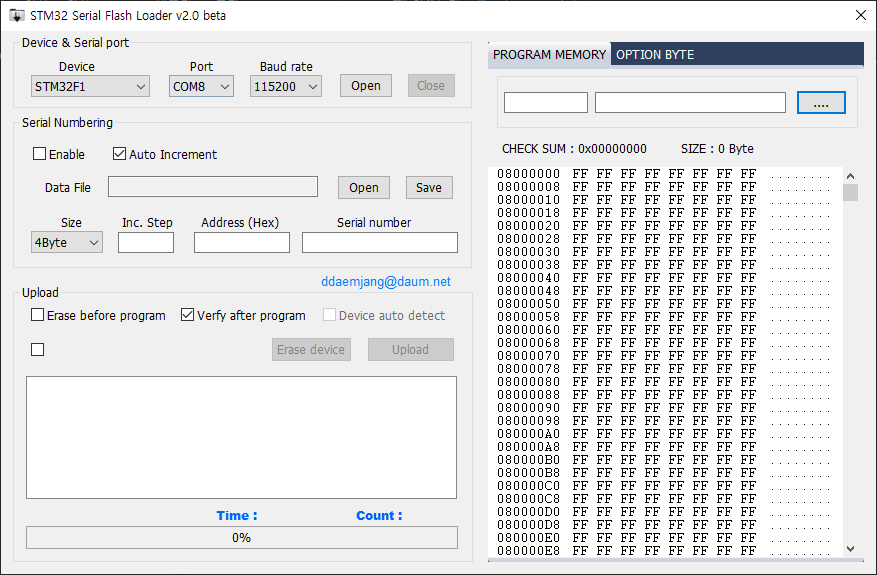
Task: Click the STM32 app icon in title bar
Action: 17,15
